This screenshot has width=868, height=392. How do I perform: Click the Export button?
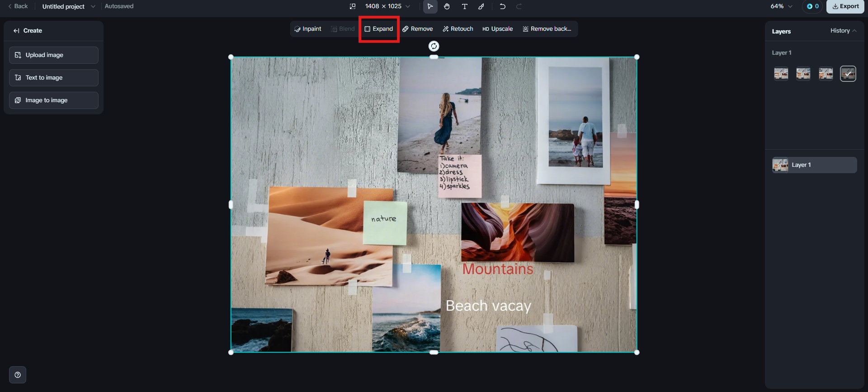tap(845, 6)
